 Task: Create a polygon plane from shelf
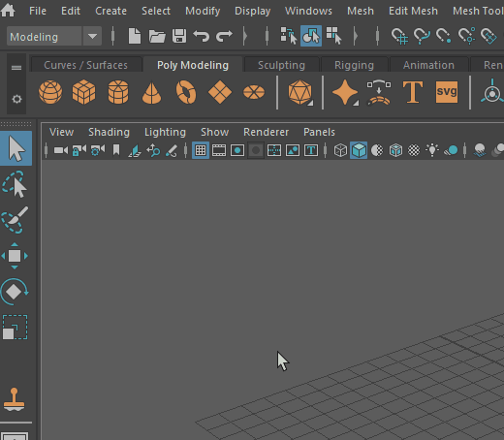pyautogui.click(x=220, y=92)
